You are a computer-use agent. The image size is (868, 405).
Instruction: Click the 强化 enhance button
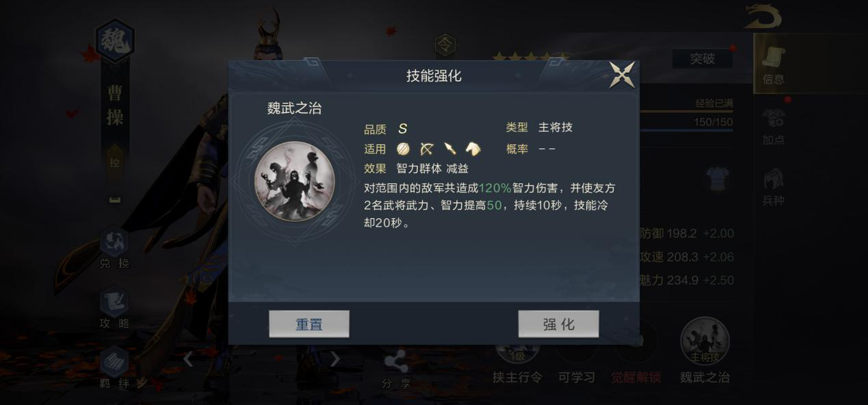(558, 324)
